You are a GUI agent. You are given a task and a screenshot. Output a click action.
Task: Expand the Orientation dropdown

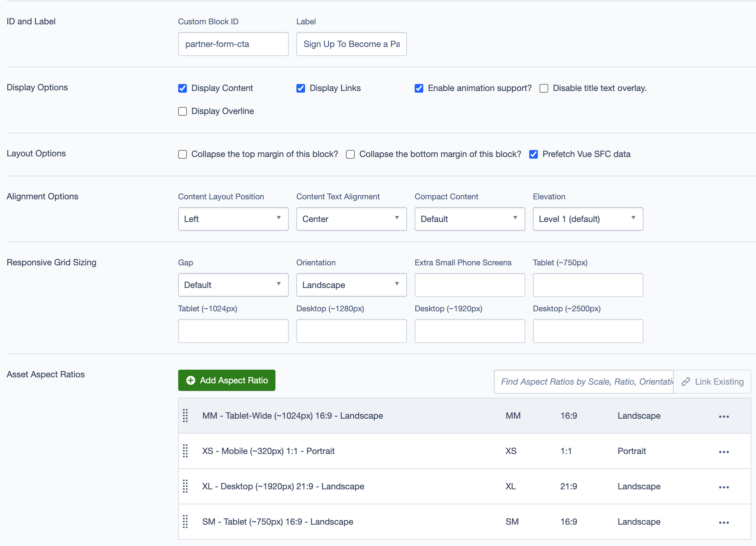click(x=351, y=285)
